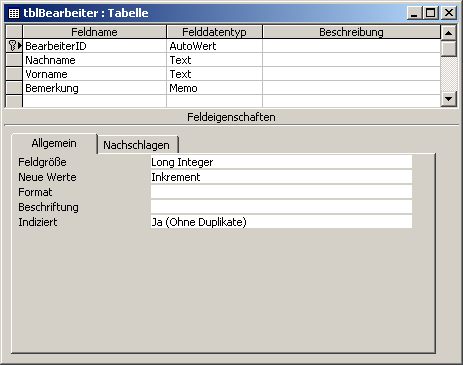The width and height of the screenshot is (463, 365).
Task: Click the description cell for Bemerkung
Action: pyautogui.click(x=351, y=88)
